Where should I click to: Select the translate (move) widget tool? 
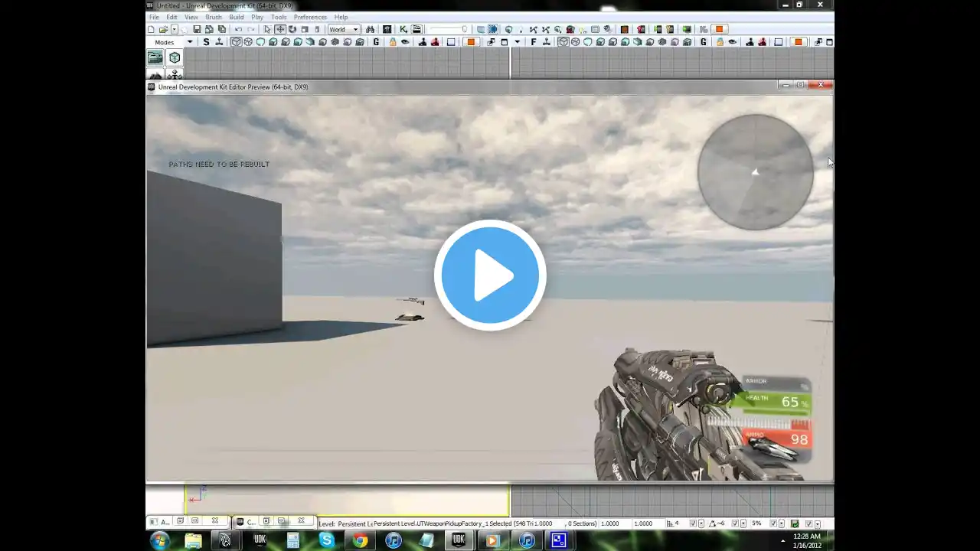(x=280, y=29)
